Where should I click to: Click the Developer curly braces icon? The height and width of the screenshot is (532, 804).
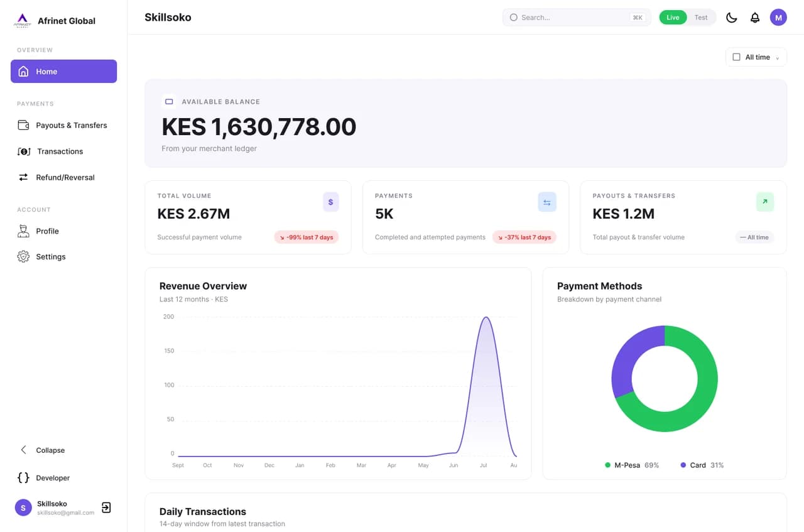pyautogui.click(x=23, y=477)
